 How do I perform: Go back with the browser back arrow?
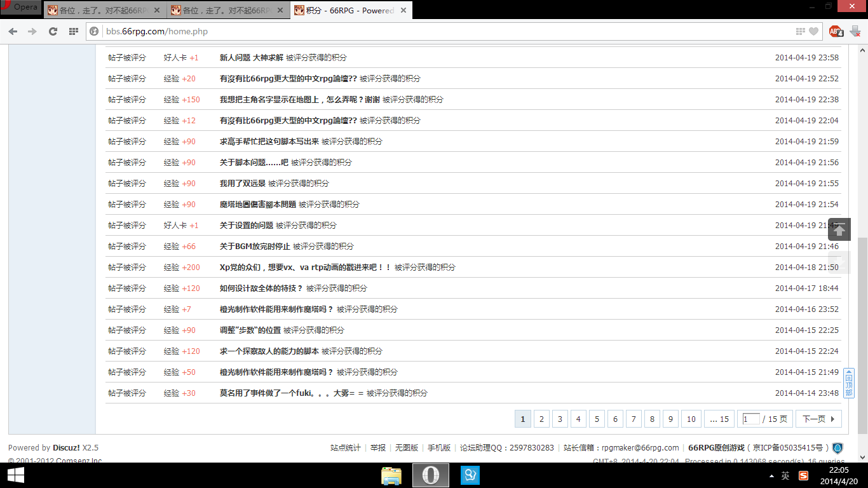(13, 31)
